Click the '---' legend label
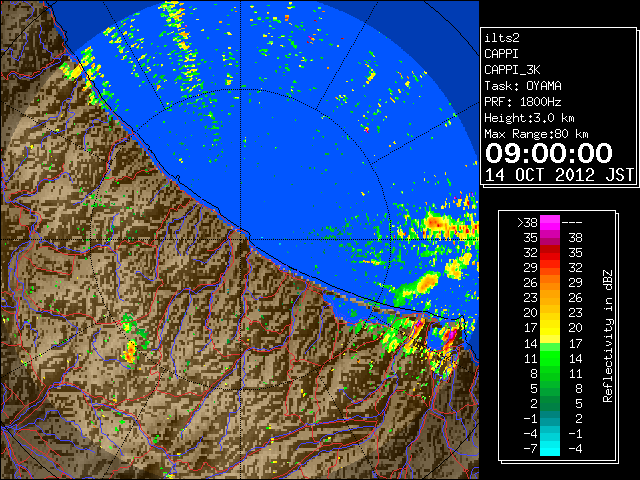This screenshot has height=480, width=640. click(572, 222)
